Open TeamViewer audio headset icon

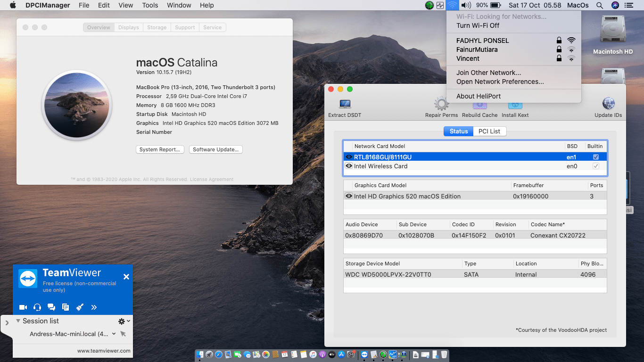click(x=37, y=307)
